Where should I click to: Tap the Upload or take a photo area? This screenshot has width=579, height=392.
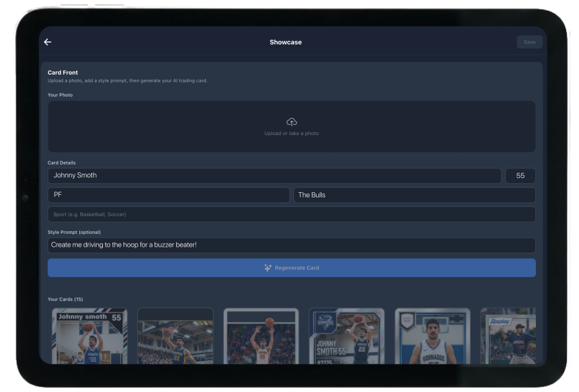291,127
